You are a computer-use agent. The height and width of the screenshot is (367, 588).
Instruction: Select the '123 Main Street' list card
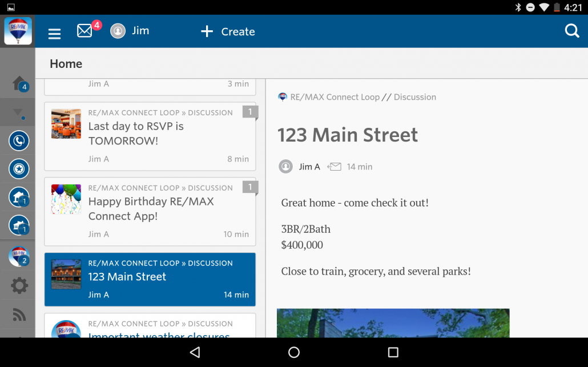pyautogui.click(x=150, y=279)
